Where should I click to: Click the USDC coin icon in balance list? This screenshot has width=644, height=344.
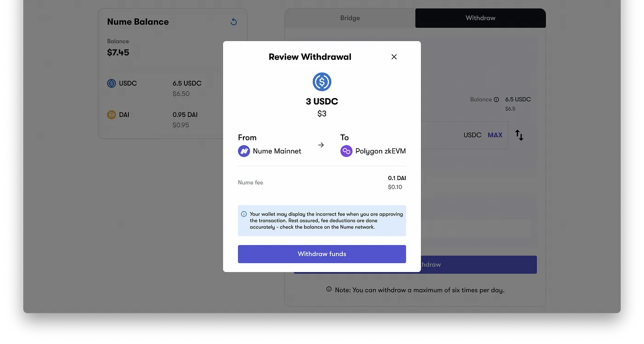tap(111, 83)
